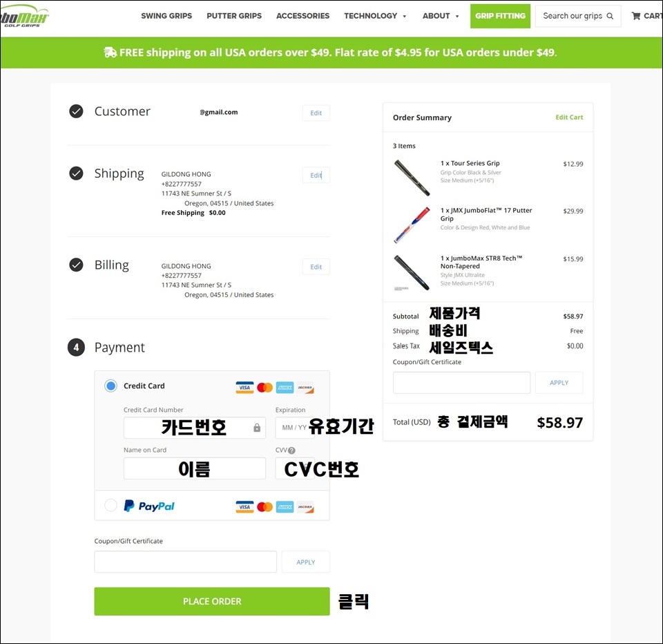663x644 pixels.
Task: Click the '1 x JumboMax STR8 Tech™ Non-Tapered' text
Action: [481, 263]
